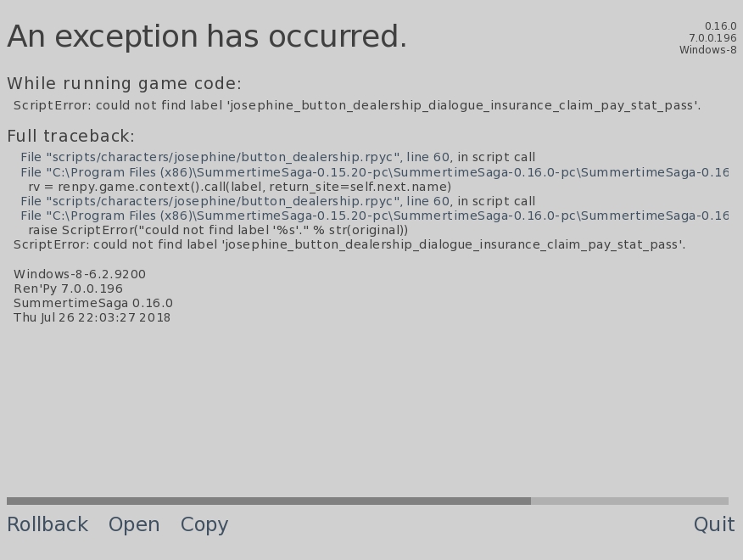Click the "raise ScriptError" traceback line
743x560 pixels.
click(218, 230)
